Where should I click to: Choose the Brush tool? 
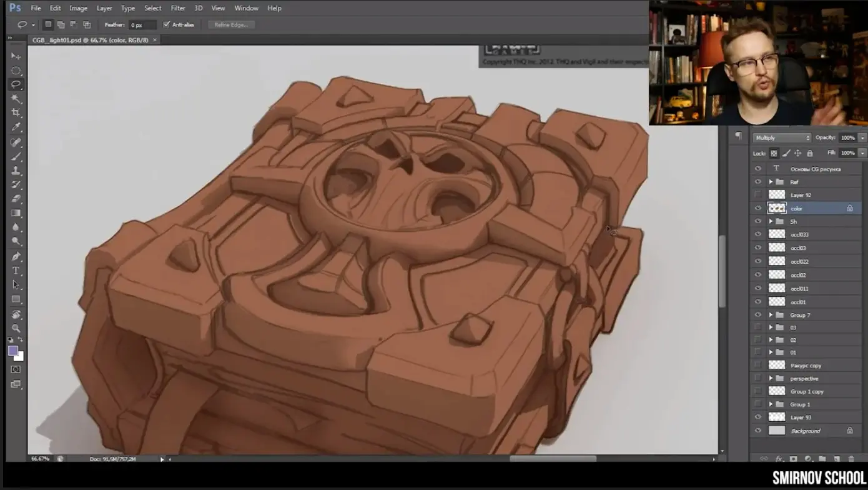coord(16,156)
